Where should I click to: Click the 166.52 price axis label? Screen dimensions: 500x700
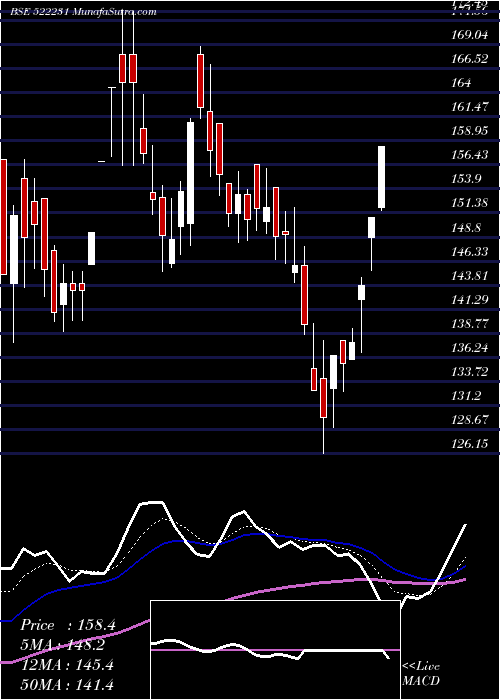point(470,58)
